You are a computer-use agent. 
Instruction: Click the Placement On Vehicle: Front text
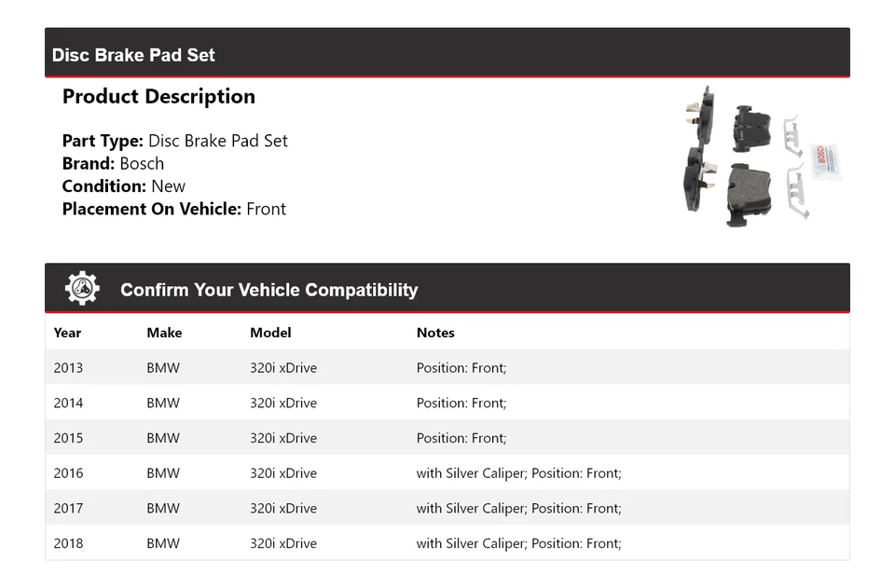pos(174,209)
